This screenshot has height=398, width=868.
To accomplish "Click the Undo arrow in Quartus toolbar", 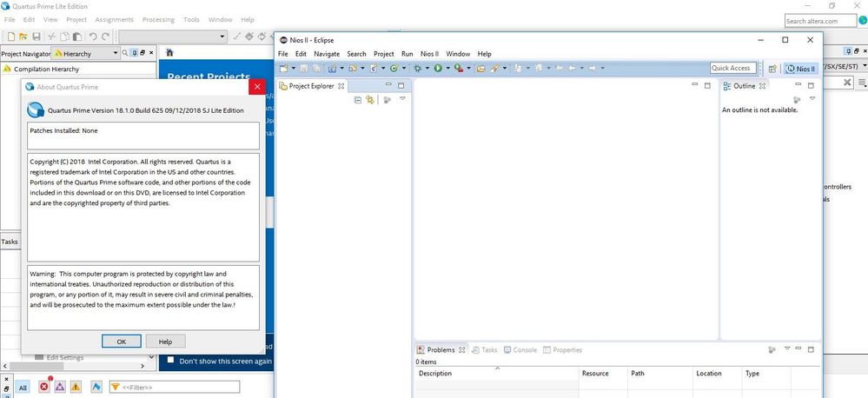I will click(x=93, y=36).
